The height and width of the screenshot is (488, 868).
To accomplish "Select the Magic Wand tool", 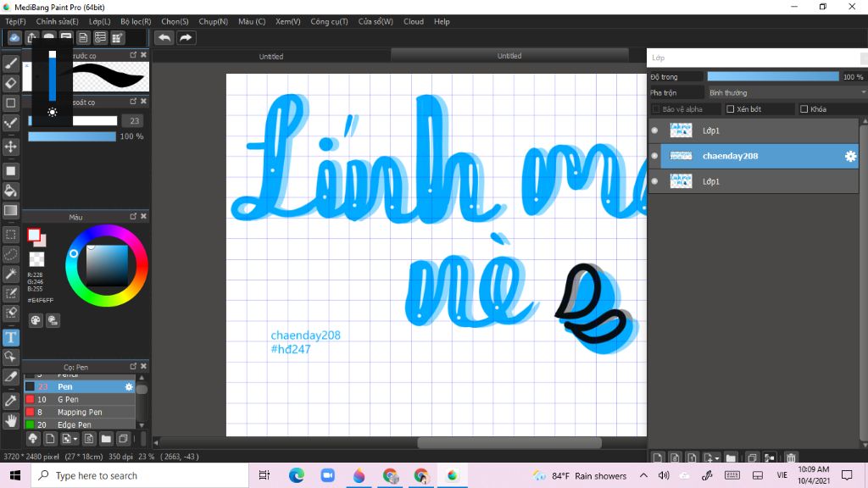I will point(10,274).
